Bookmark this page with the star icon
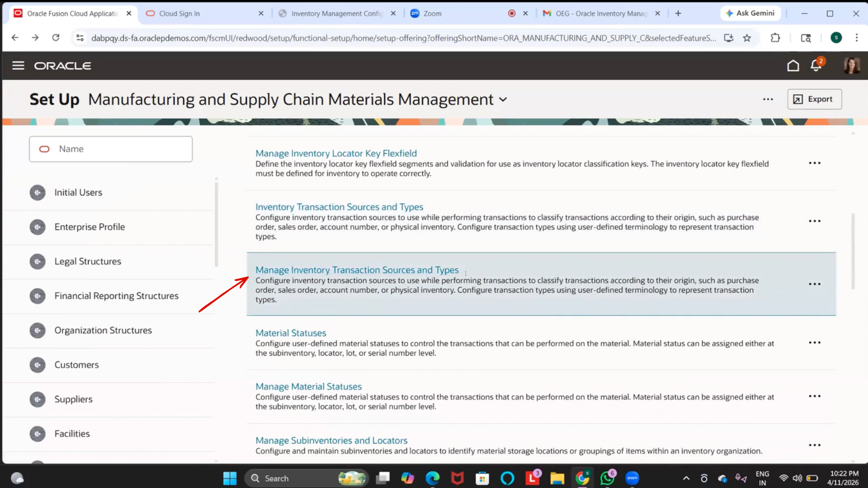 click(747, 38)
